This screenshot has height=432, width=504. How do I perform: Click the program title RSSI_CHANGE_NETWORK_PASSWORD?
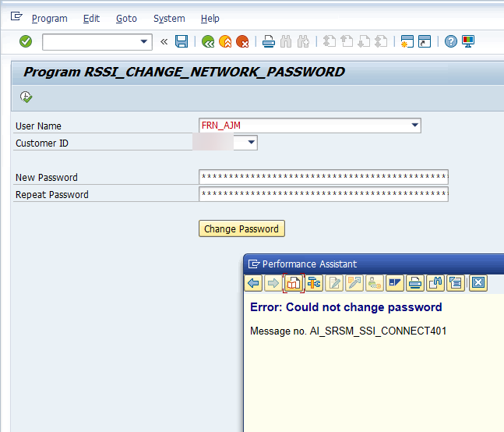pos(214,72)
